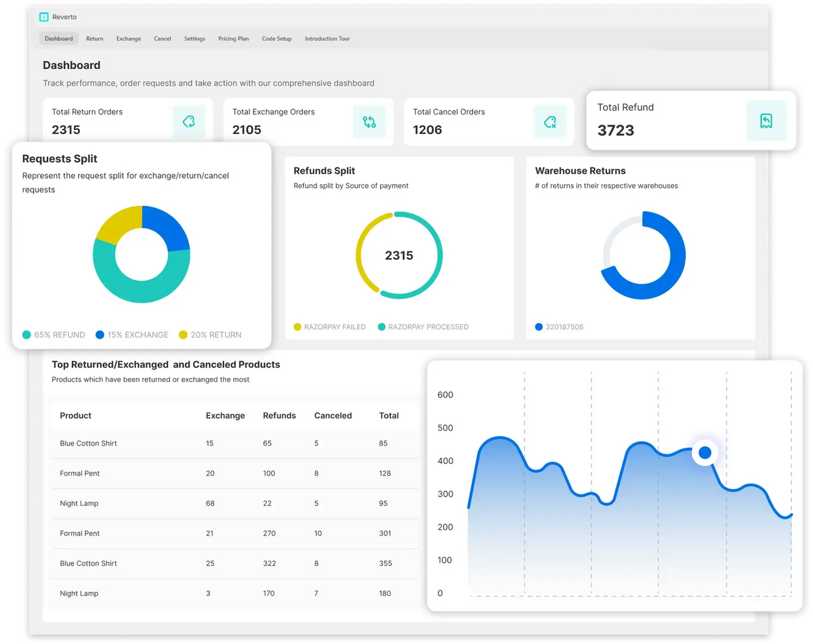Click the 15% EXCHANGE legend dot
Screen dimensions: 813x644
(100, 335)
